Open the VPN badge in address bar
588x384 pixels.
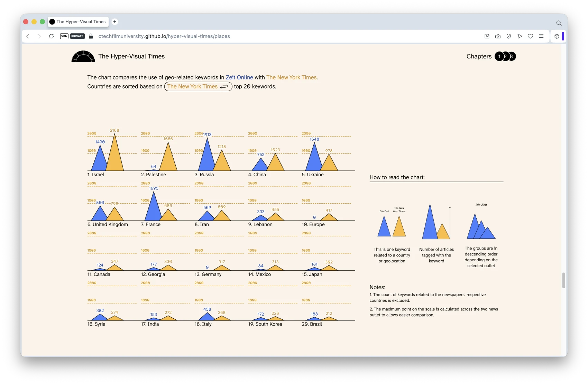point(64,36)
